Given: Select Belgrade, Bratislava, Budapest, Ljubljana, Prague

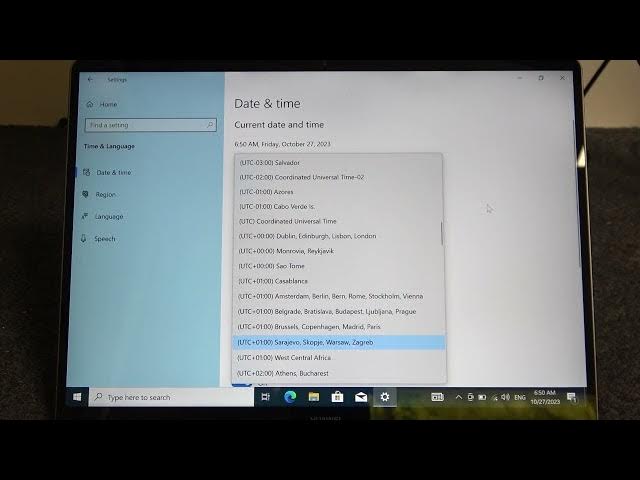Looking at the screenshot, I should point(339,311).
